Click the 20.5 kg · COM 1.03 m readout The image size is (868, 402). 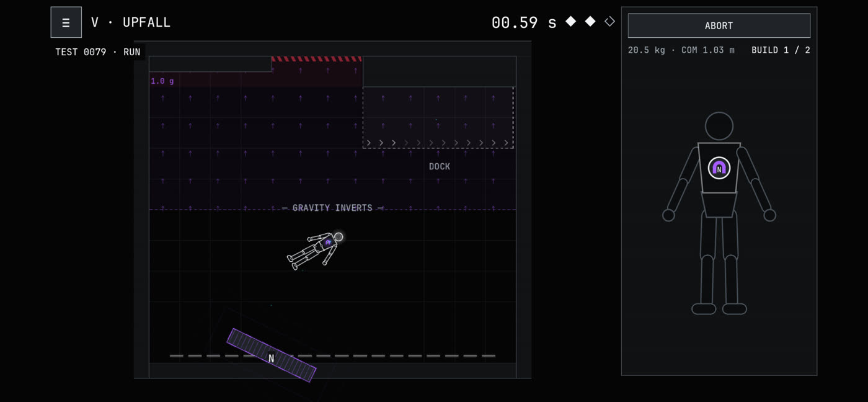[x=681, y=50]
